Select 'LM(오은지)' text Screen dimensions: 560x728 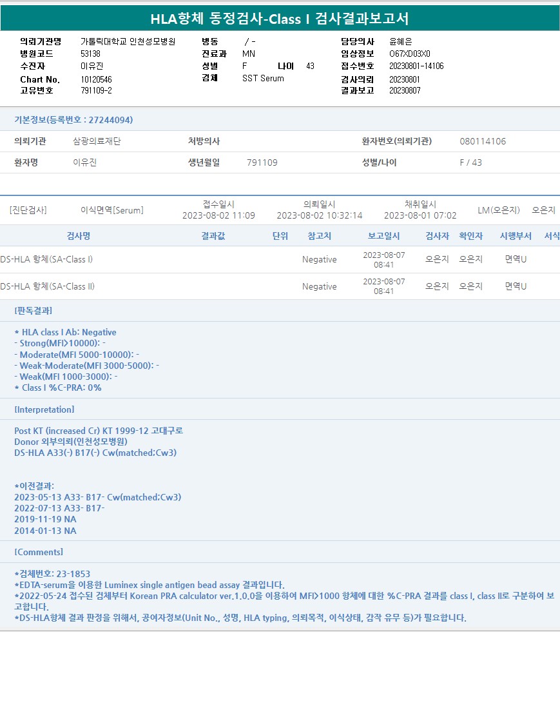click(499, 210)
